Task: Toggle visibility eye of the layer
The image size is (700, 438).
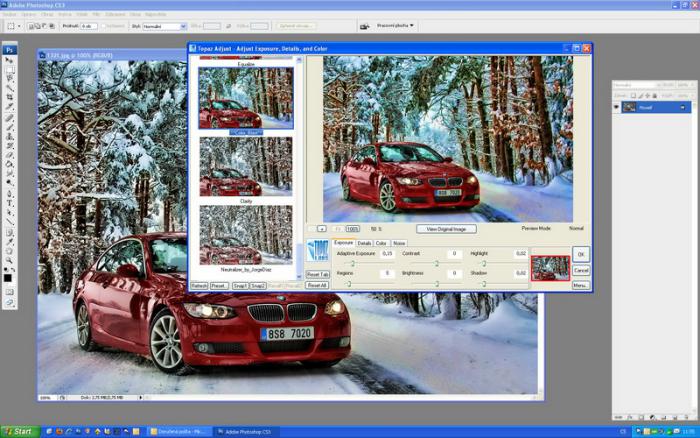Action: tap(616, 107)
